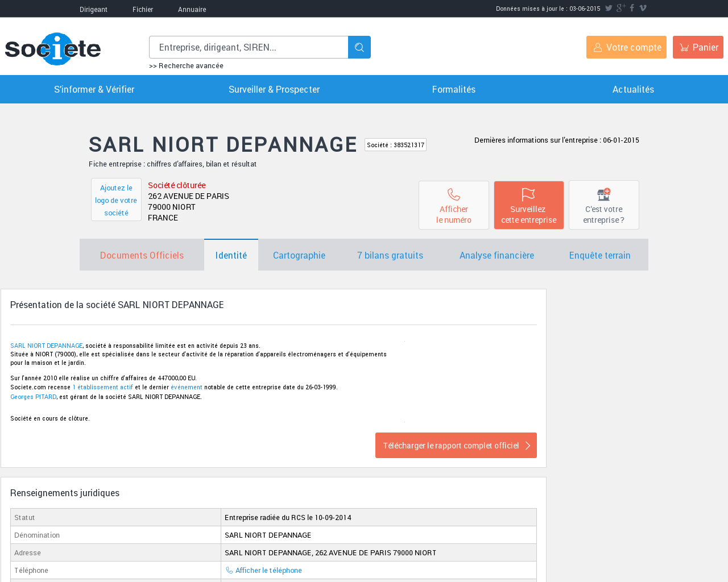Click the user icon in Votre compte
This screenshot has height=582, width=728.
click(598, 48)
